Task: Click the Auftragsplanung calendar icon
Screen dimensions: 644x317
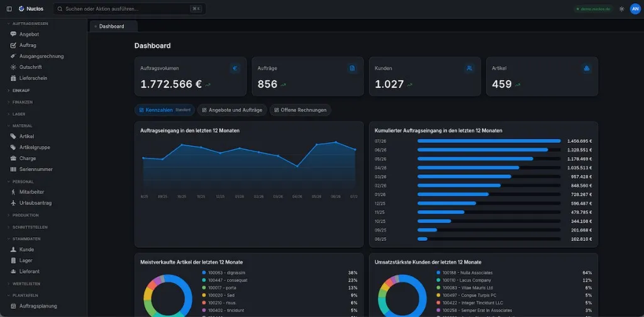Action: 13,306
